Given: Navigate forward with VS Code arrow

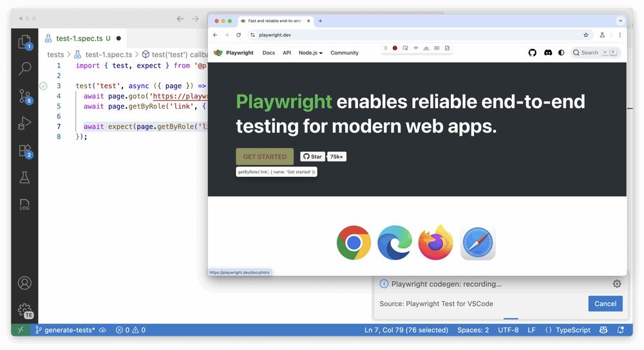Looking at the screenshot, I should tap(195, 19).
